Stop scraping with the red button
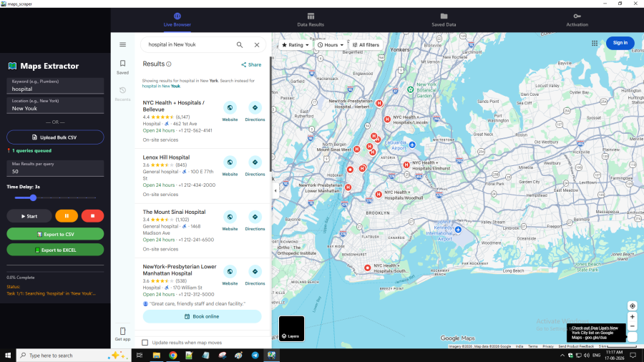Screen dimensions: 644x362 (92, 216)
